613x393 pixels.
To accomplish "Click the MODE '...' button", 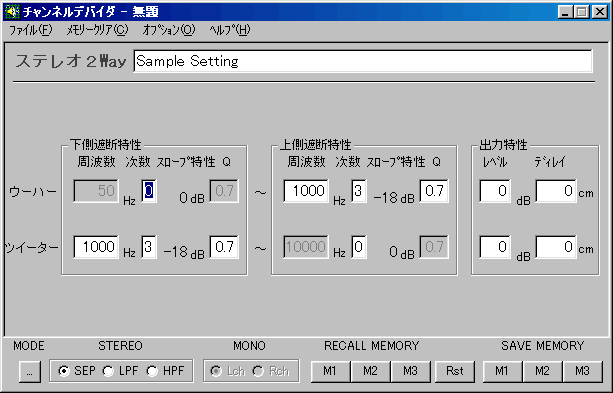I will 30,371.
